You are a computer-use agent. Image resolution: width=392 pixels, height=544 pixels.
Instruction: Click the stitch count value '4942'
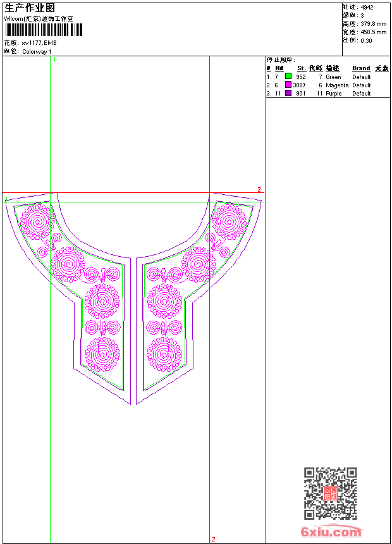[x=367, y=8]
